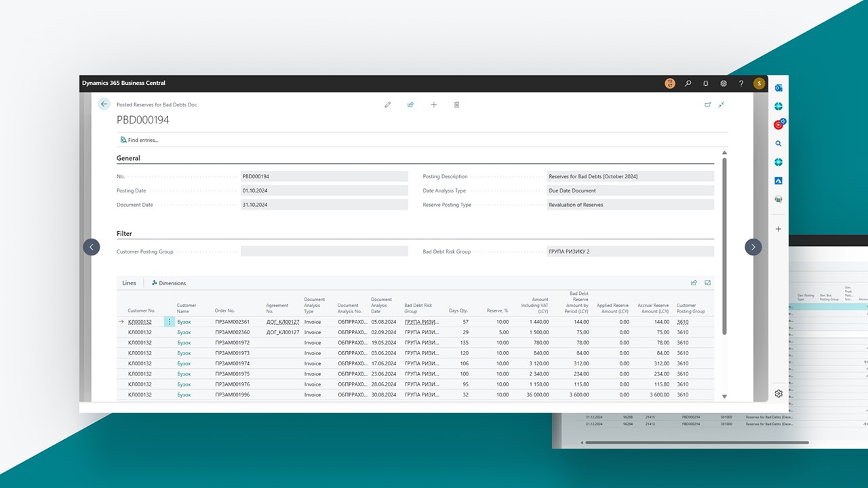This screenshot has height=488, width=868.
Task: Click the Reserve % value 5,00
Action: (x=502, y=332)
